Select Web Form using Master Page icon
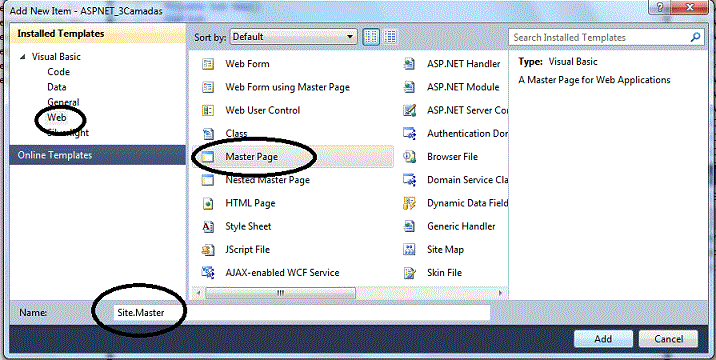Screen dimensions: 716x360 pyautogui.click(x=208, y=87)
